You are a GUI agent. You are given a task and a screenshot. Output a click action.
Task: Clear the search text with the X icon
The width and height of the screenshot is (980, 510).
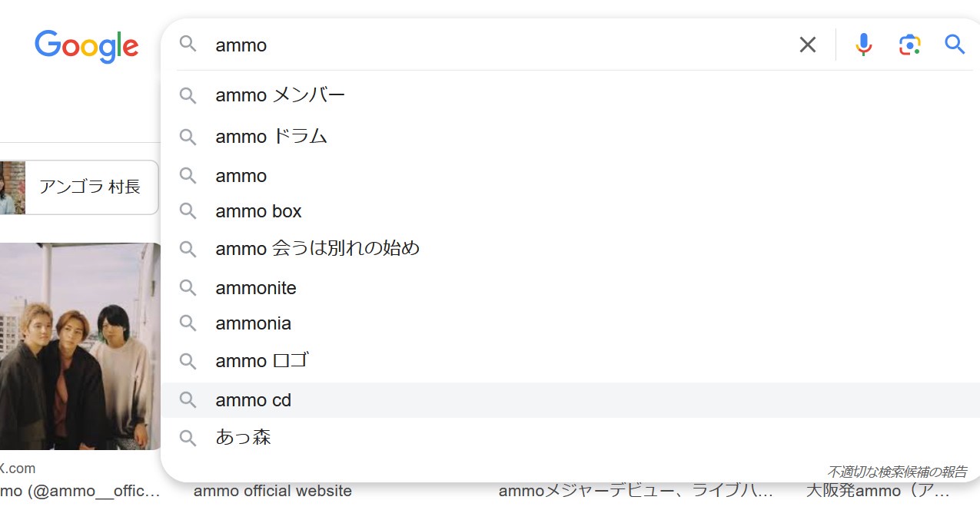pyautogui.click(x=807, y=45)
